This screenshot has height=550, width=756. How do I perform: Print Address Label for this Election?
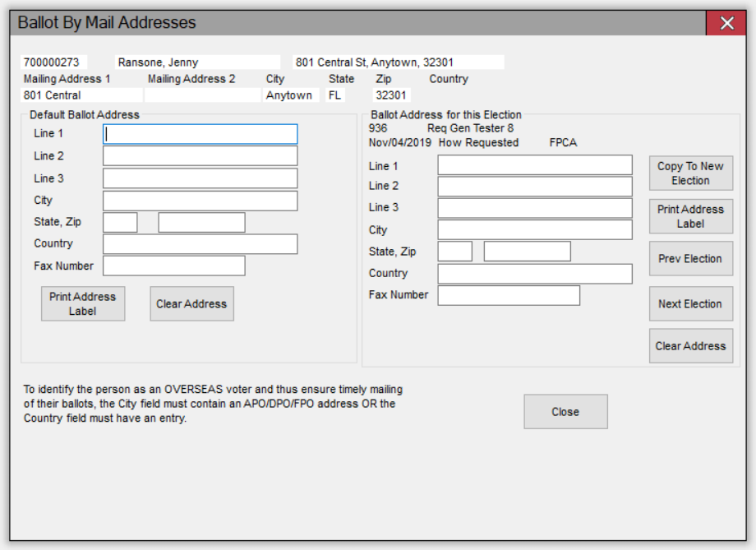[691, 216]
